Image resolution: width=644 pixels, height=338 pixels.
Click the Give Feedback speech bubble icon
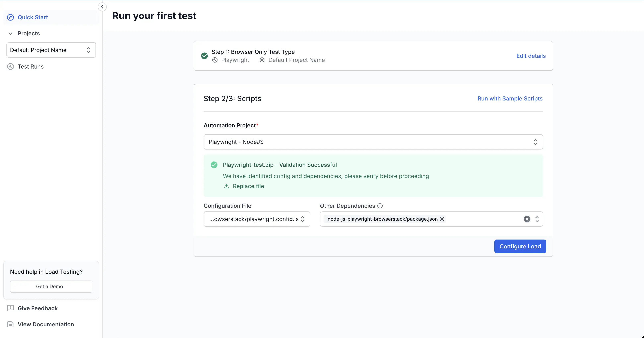tap(10, 308)
